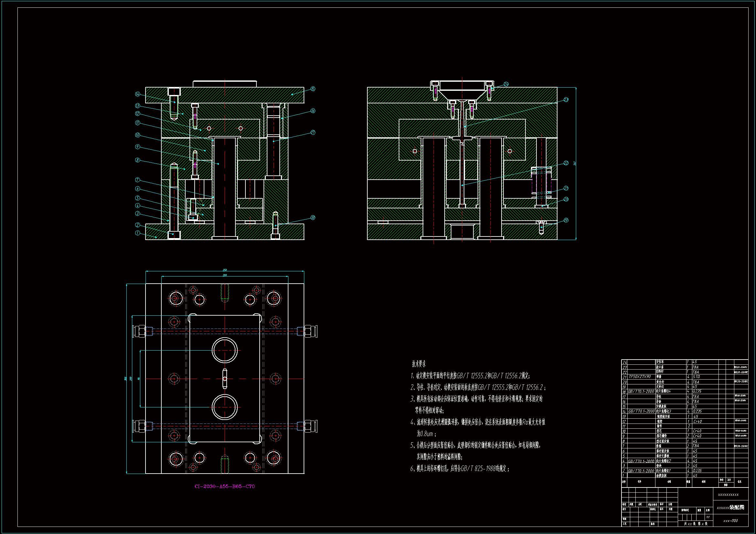Select the xxxxxx装配图 title block cell

coord(730,508)
